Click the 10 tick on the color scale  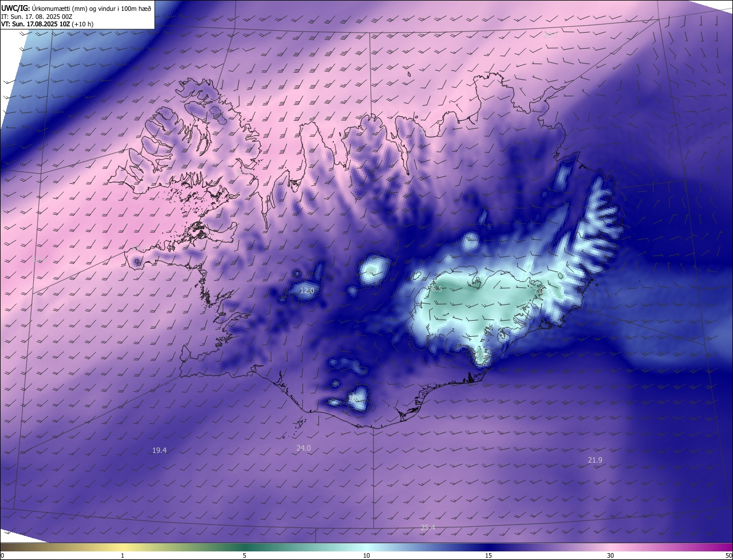click(x=366, y=556)
